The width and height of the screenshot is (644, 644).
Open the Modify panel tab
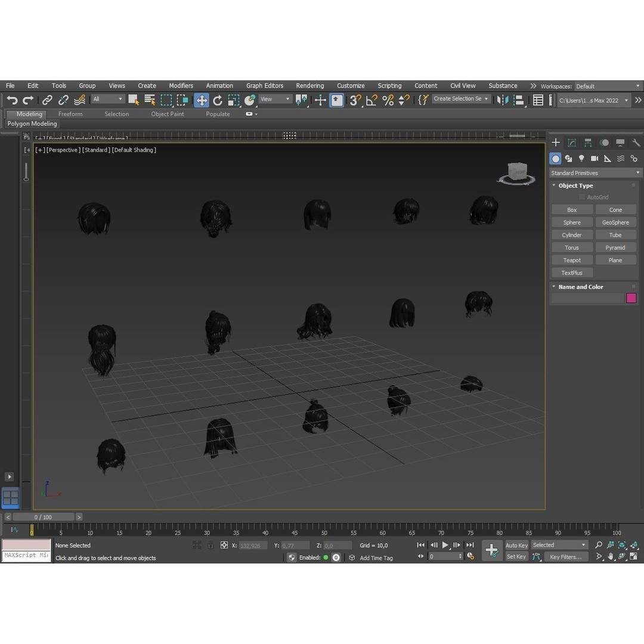(572, 143)
